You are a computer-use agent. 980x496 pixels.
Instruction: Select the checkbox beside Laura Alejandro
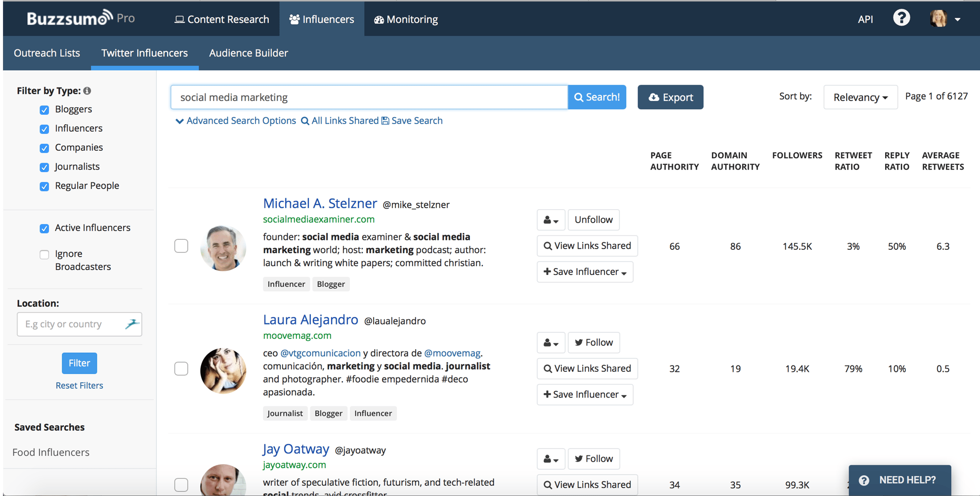181,368
